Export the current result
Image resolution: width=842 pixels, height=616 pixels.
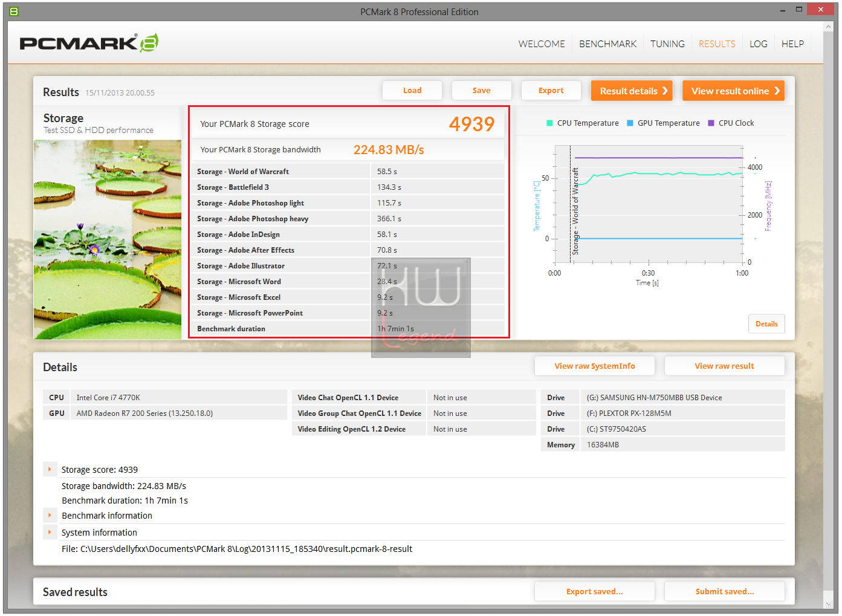click(551, 91)
